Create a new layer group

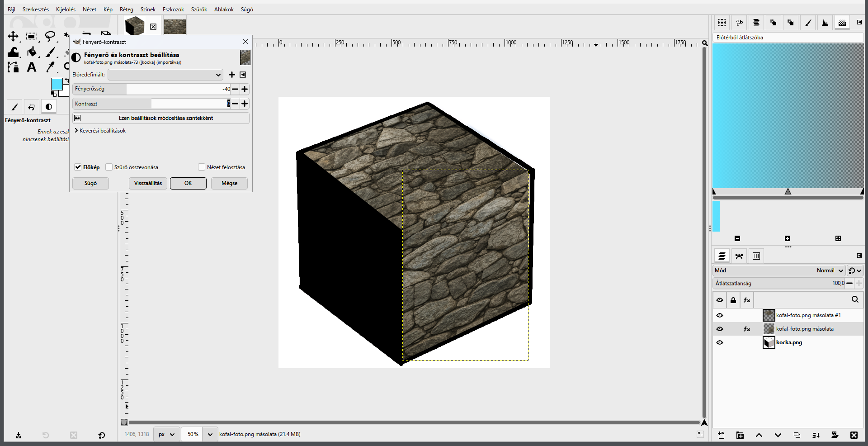click(740, 435)
